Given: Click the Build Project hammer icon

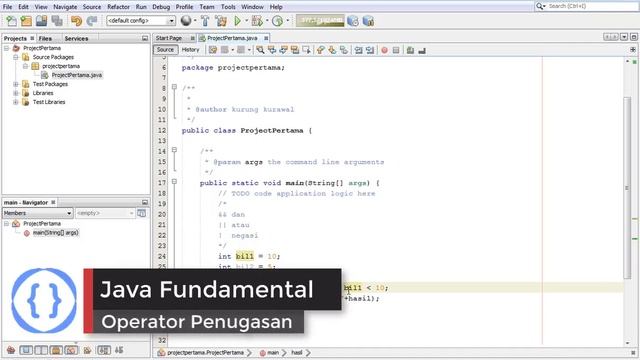Looking at the screenshot, I should pyautogui.click(x=205, y=21).
